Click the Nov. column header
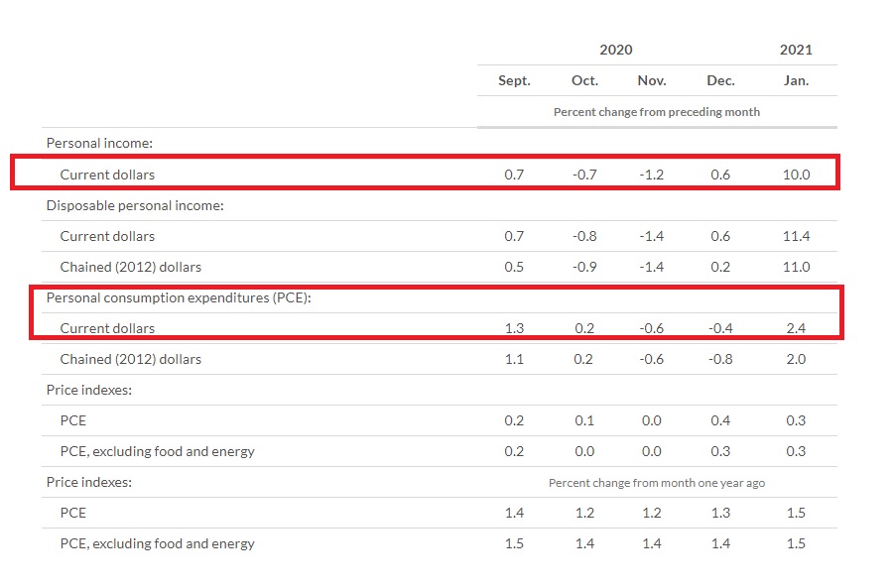894x588 pixels. coord(651,80)
